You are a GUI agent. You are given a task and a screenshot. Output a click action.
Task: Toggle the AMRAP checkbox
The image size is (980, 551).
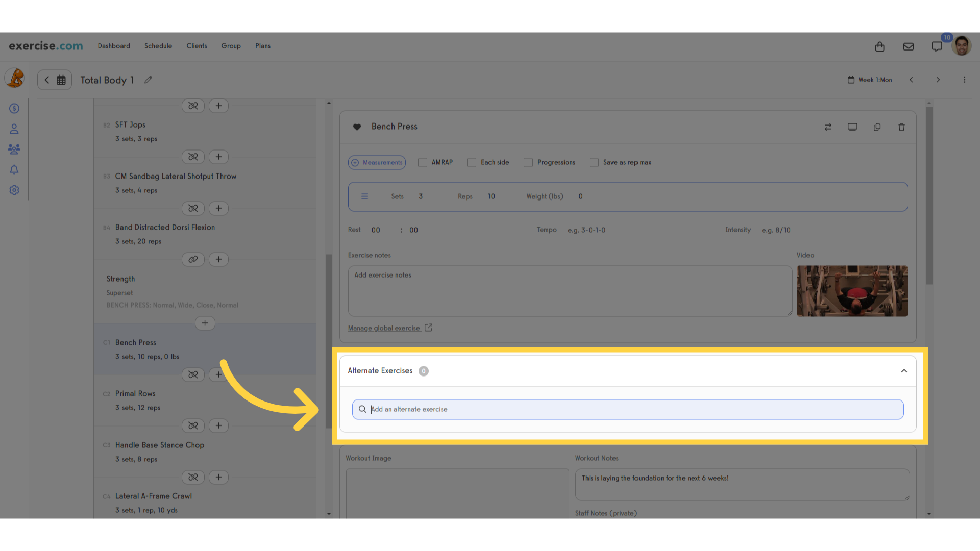click(x=422, y=162)
